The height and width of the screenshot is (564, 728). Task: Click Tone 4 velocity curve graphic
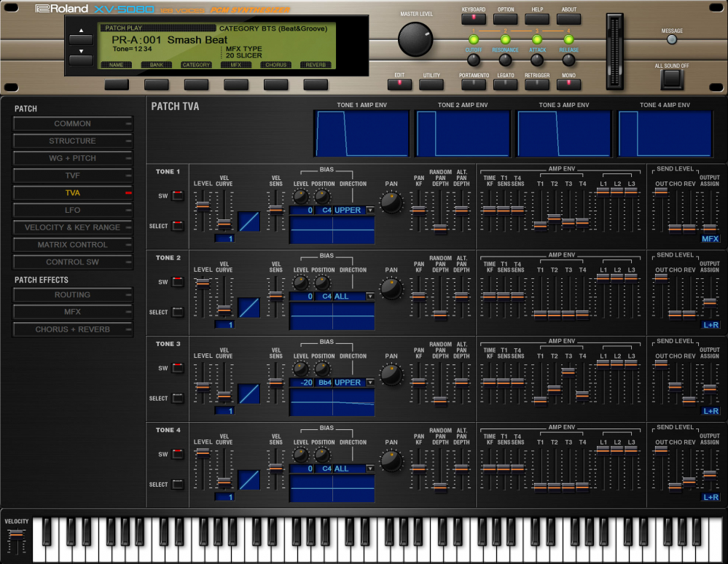tap(248, 480)
